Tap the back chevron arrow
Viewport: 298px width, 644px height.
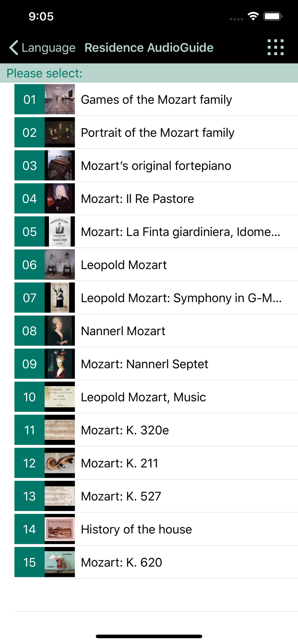click(x=14, y=48)
